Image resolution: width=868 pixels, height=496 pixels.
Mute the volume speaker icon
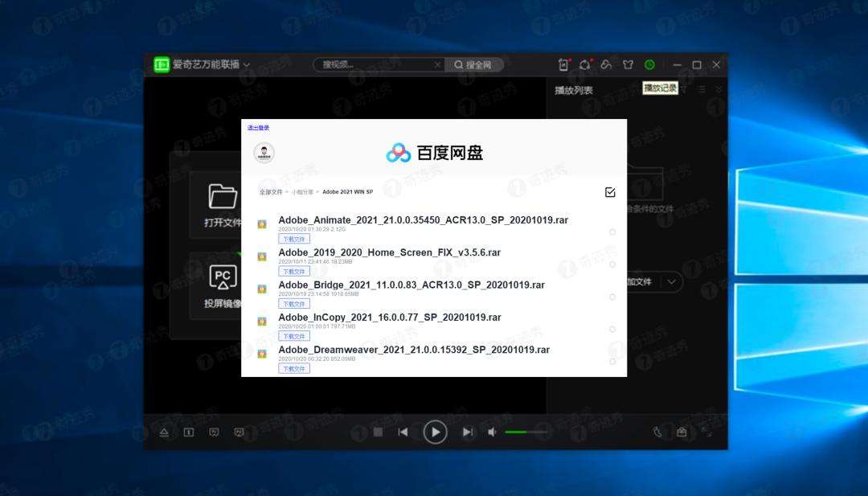pos(492,432)
